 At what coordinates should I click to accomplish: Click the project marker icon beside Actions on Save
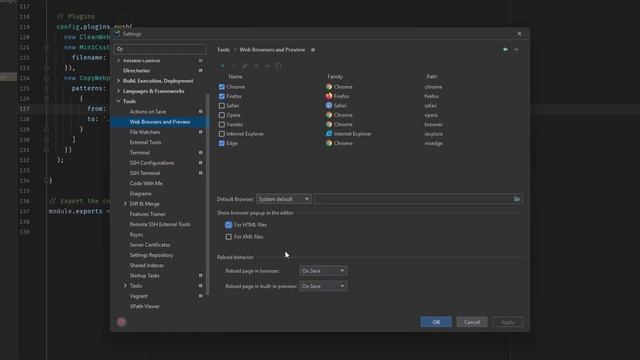[x=200, y=111]
